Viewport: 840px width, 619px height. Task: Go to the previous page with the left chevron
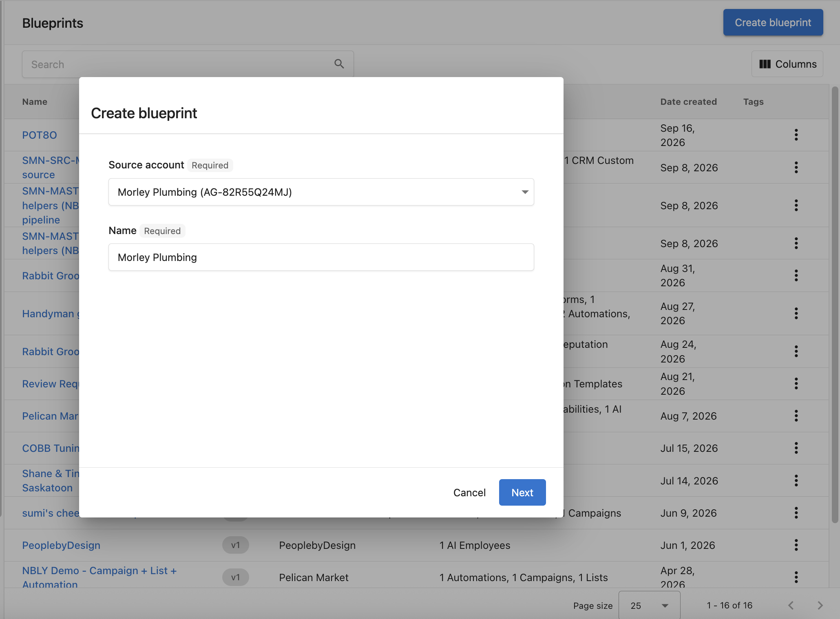coord(791,606)
